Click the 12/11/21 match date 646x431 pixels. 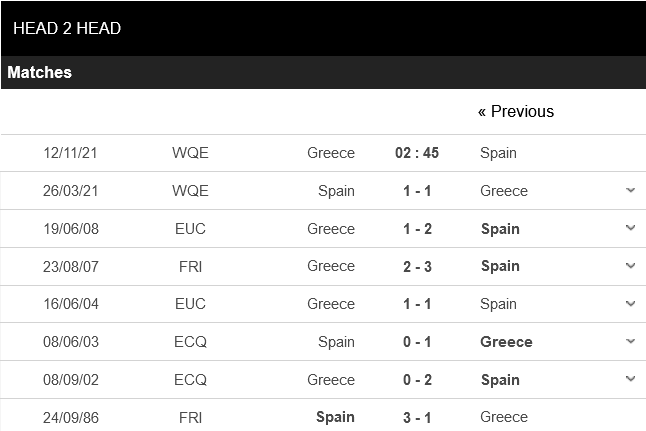(71, 153)
